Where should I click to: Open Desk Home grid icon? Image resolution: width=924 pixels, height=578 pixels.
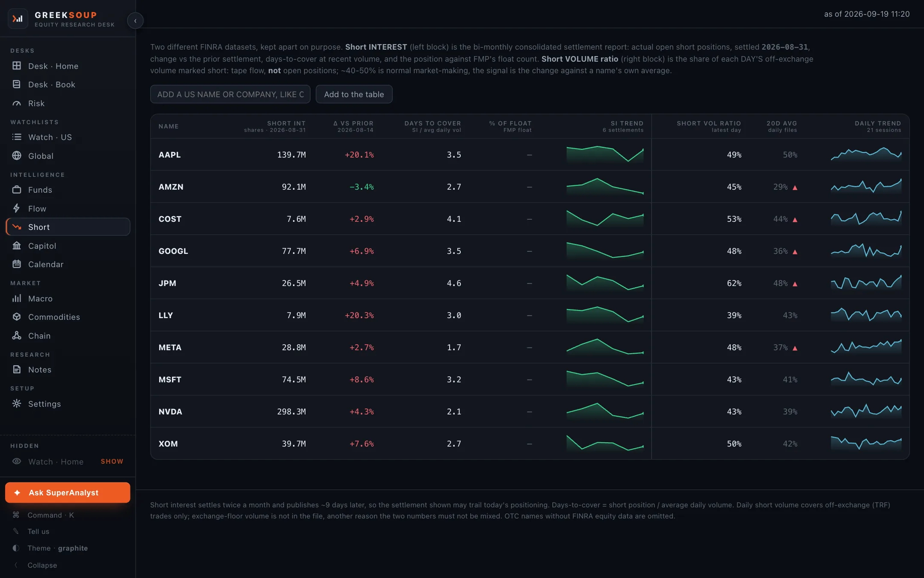17,66
